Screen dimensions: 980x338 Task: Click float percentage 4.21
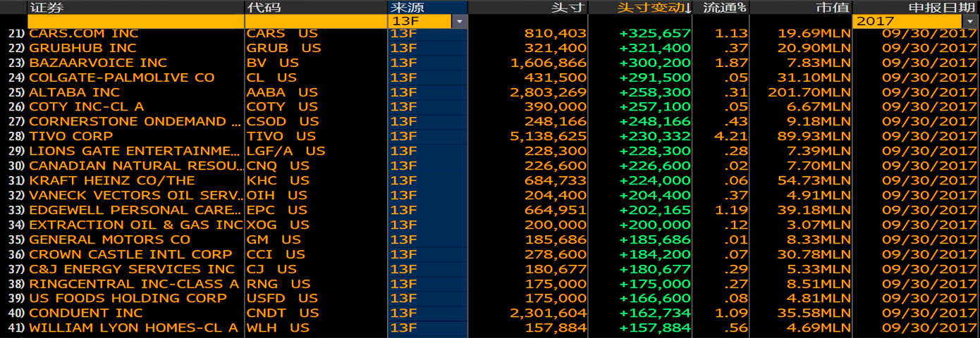pyautogui.click(x=730, y=136)
